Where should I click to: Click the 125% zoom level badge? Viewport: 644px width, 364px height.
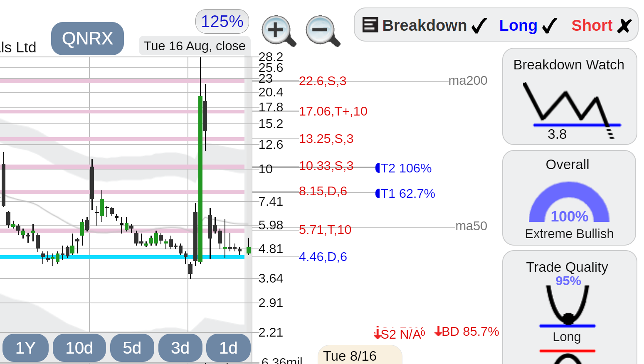(x=222, y=22)
